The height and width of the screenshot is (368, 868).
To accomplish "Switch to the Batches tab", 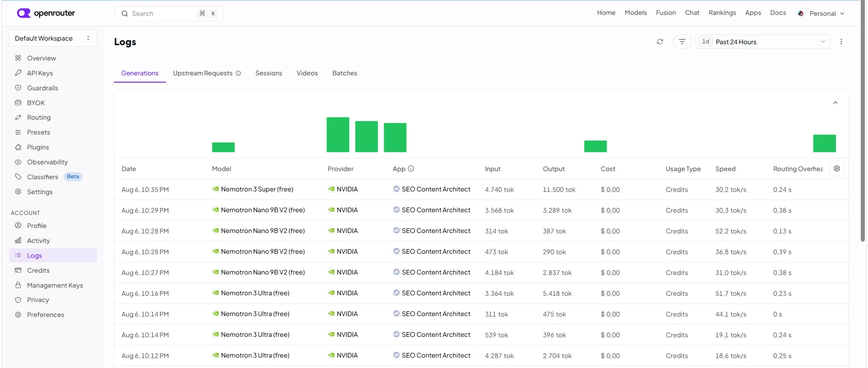I will coord(344,73).
